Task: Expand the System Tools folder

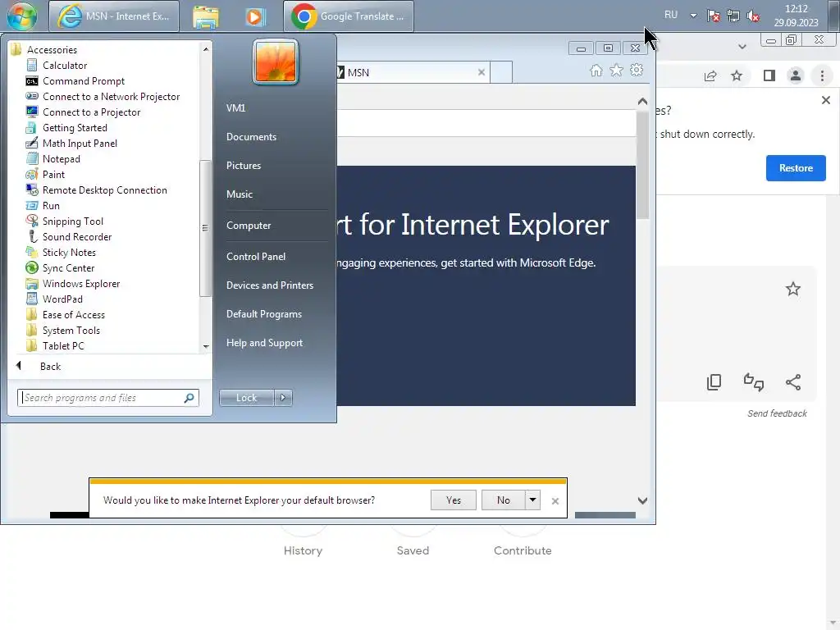Action: 71,330
